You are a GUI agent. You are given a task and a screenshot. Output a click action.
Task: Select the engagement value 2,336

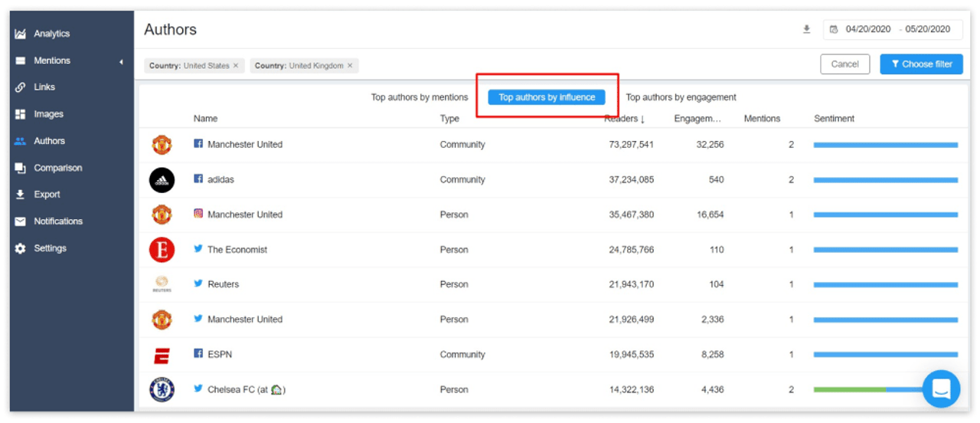(x=712, y=320)
